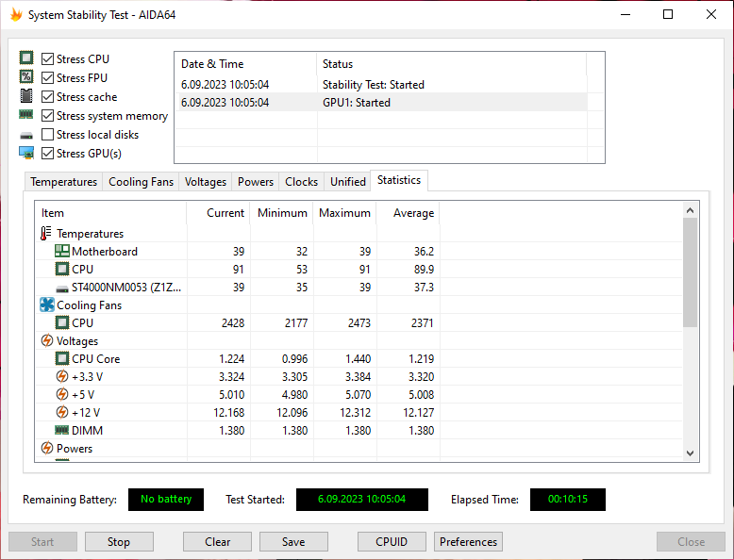Click the greyed-out Start button
Screen dimensions: 734x560
click(42, 542)
